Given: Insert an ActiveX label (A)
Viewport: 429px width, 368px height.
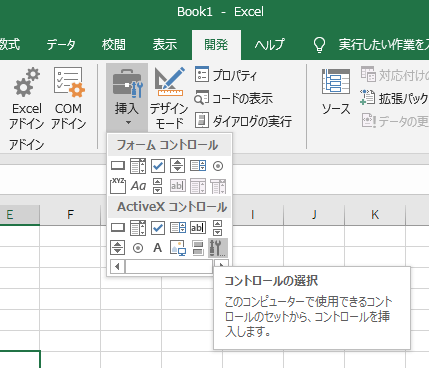Looking at the screenshot, I should 158,248.
